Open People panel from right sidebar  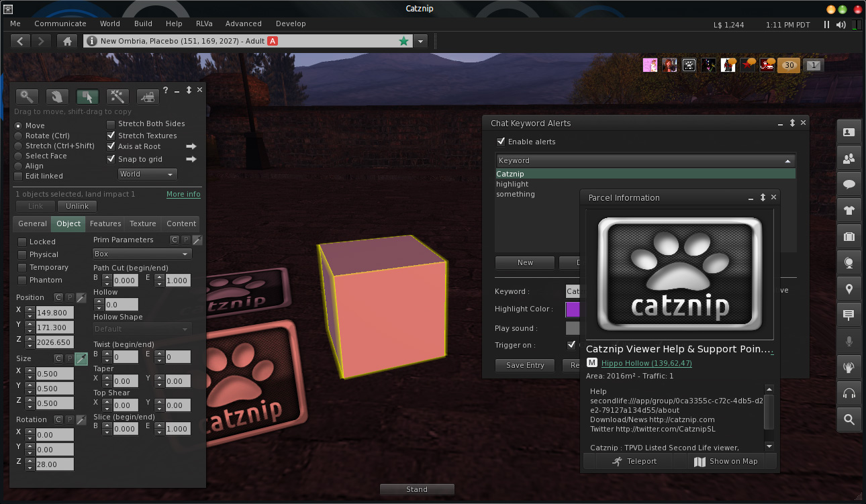[x=849, y=158]
